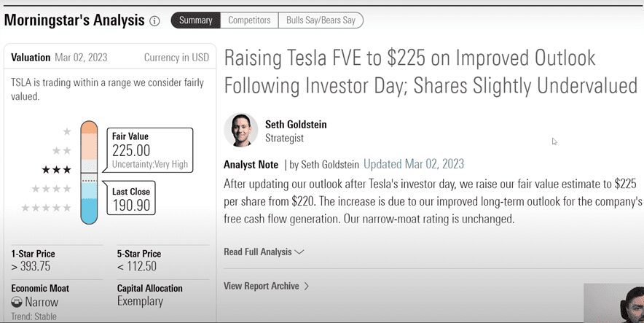644x323 pixels.
Task: Click the Fair Value 225.00 callout box
Action: pyautogui.click(x=150, y=149)
